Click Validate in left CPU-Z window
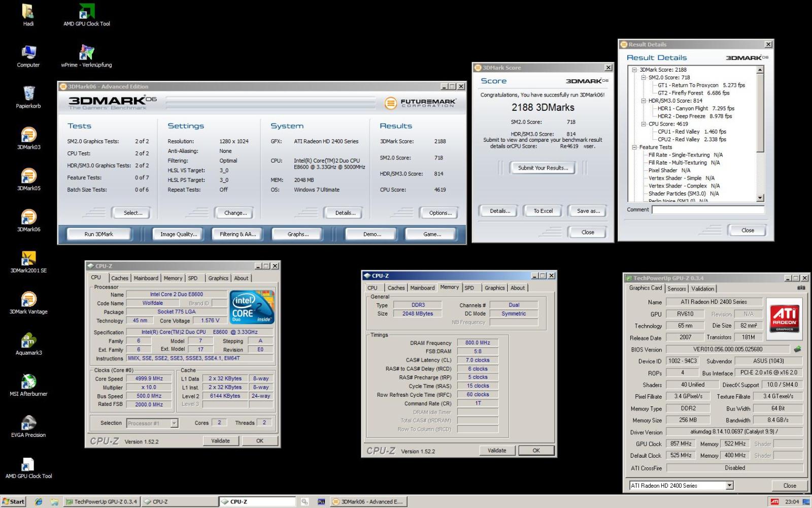 coord(220,441)
